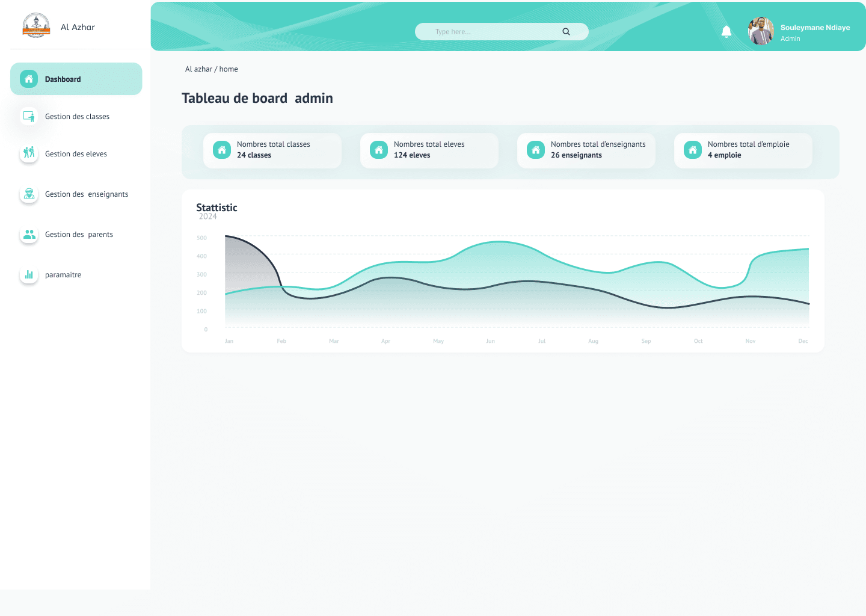Go to Gestion des parents
This screenshot has height=616, width=866.
click(79, 235)
